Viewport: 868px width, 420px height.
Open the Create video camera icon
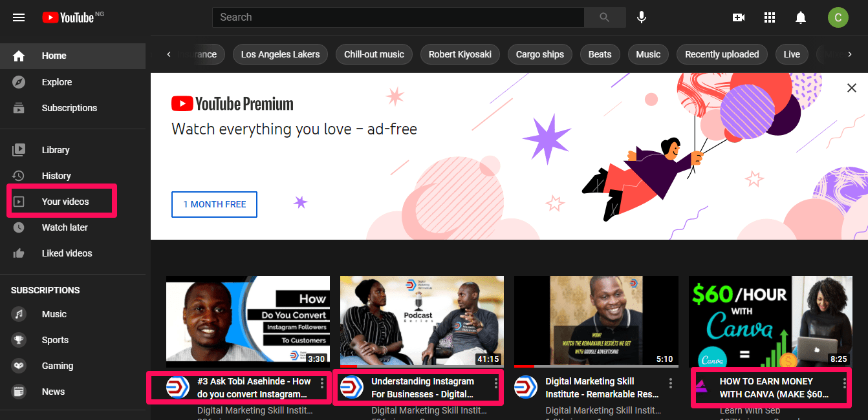click(739, 17)
